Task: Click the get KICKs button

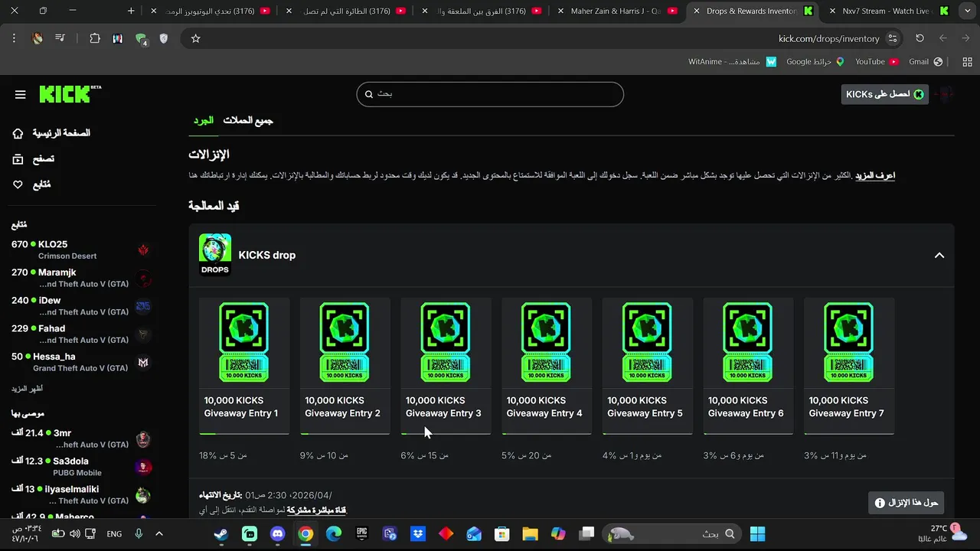Action: tap(885, 94)
